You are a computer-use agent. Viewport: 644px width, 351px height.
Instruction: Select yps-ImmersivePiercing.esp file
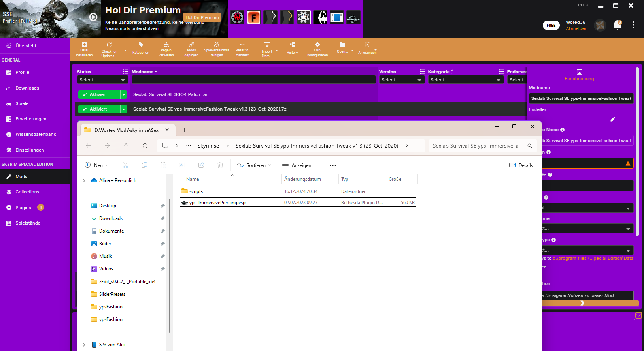pos(298,203)
